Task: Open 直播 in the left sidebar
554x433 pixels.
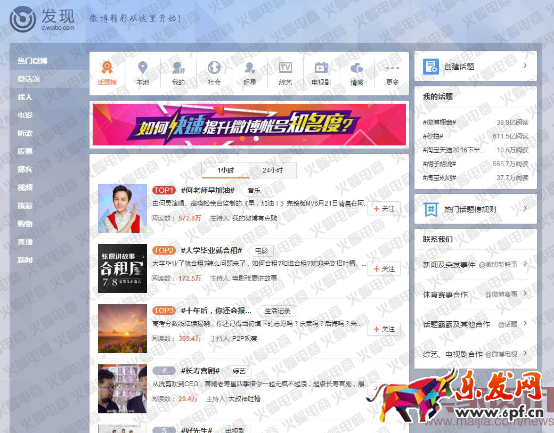Action: coord(25,242)
